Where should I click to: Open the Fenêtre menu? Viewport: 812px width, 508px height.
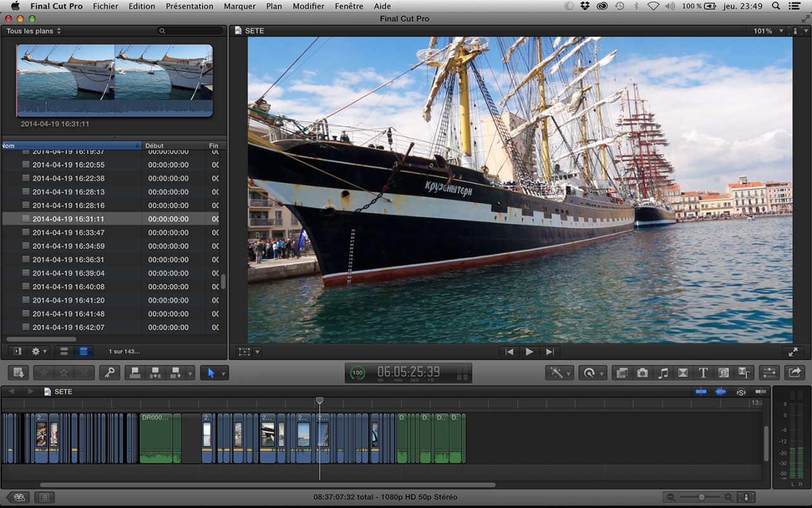350,6
